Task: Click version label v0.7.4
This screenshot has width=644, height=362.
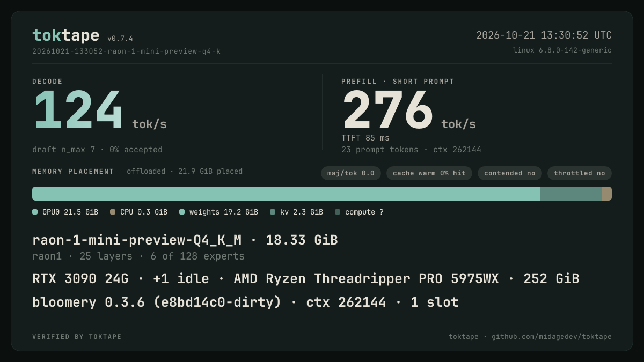Action: point(120,39)
